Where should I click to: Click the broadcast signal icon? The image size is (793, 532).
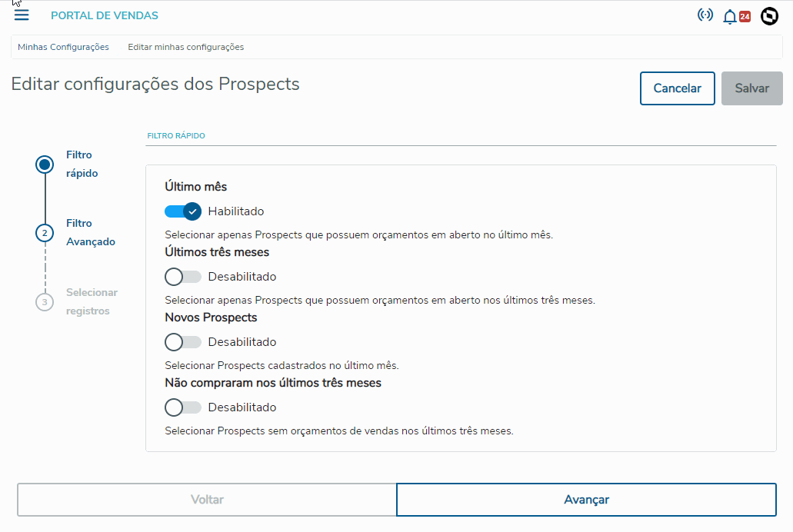coord(705,15)
